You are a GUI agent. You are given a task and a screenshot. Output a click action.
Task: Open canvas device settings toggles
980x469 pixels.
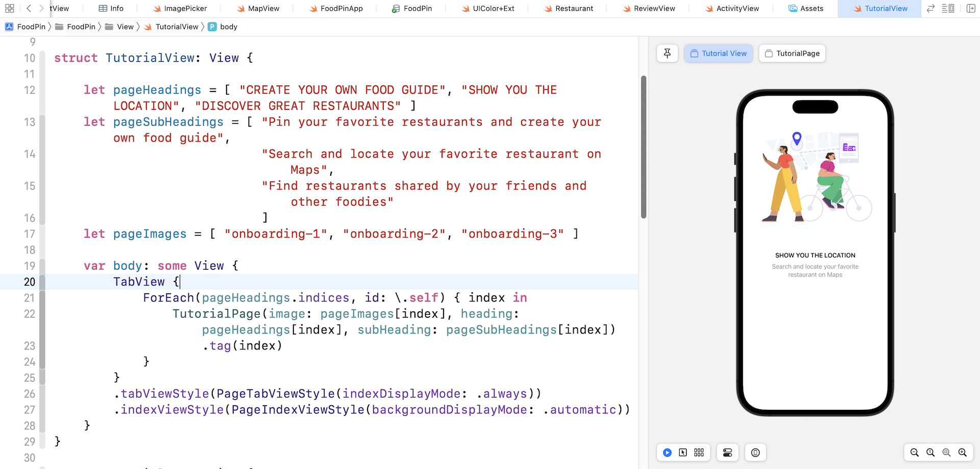727,453
